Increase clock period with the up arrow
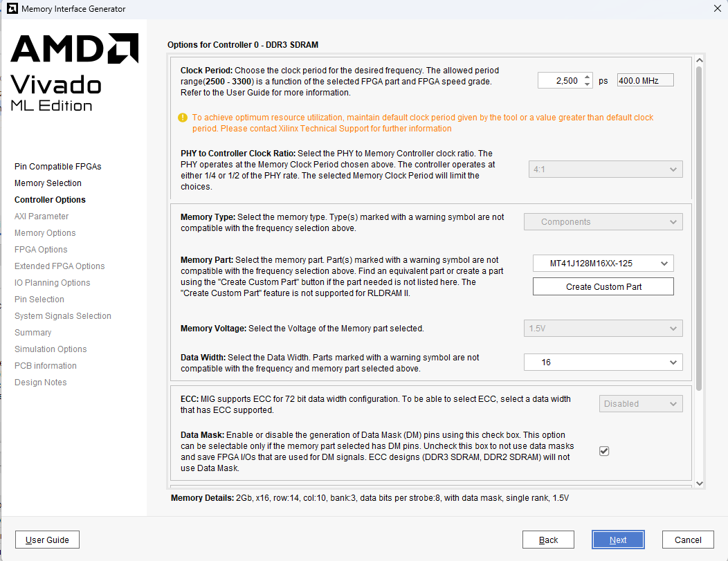Image resolution: width=728 pixels, height=561 pixels. pos(588,77)
